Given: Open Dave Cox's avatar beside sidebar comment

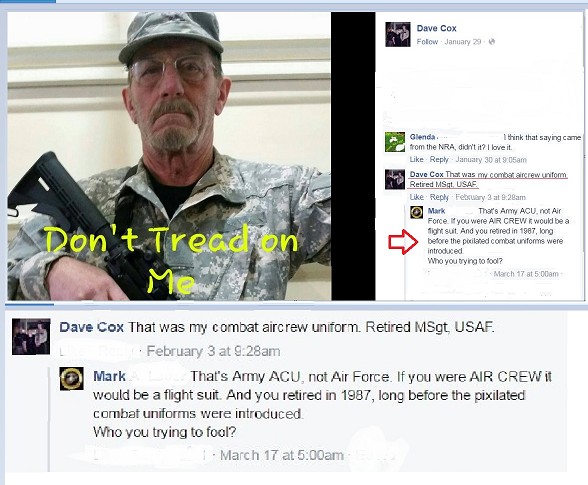Looking at the screenshot, I should (395, 179).
